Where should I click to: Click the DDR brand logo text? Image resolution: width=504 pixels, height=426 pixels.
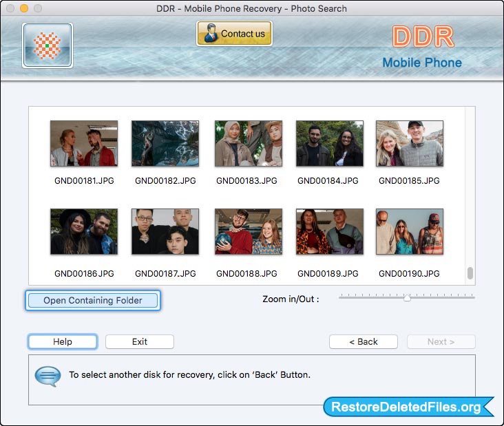[x=423, y=36]
